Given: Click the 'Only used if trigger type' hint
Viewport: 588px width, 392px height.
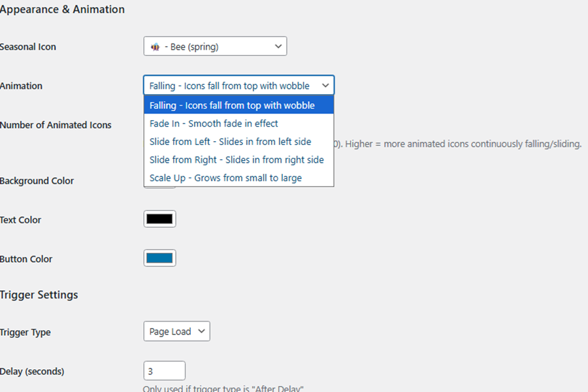Looking at the screenshot, I should [x=223, y=388].
